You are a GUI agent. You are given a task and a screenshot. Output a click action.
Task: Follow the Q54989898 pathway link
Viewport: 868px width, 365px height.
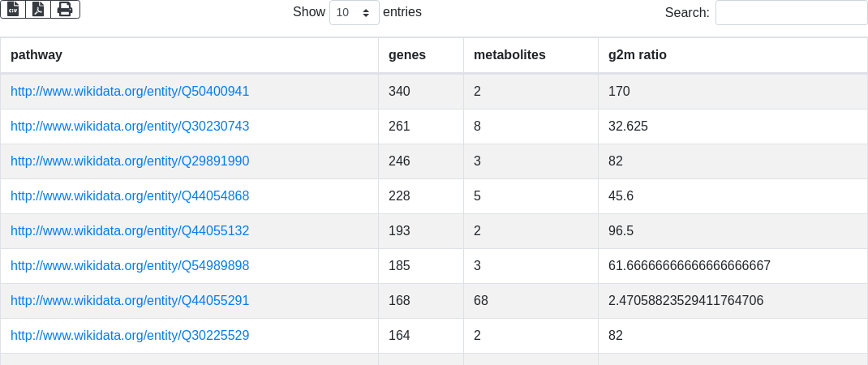[130, 266]
